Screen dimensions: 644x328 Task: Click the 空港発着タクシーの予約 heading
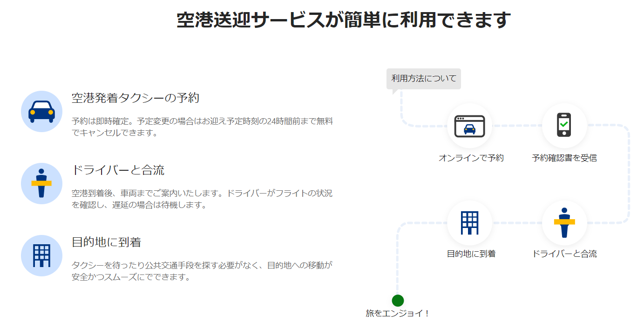[x=136, y=98]
